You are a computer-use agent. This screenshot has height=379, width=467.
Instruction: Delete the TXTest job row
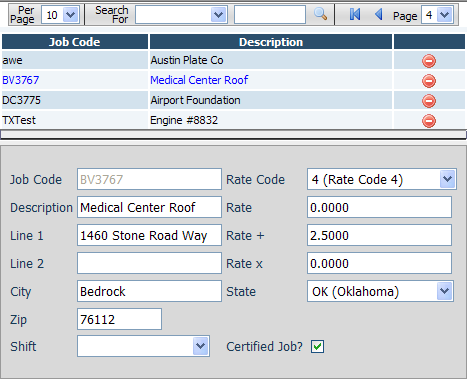429,121
